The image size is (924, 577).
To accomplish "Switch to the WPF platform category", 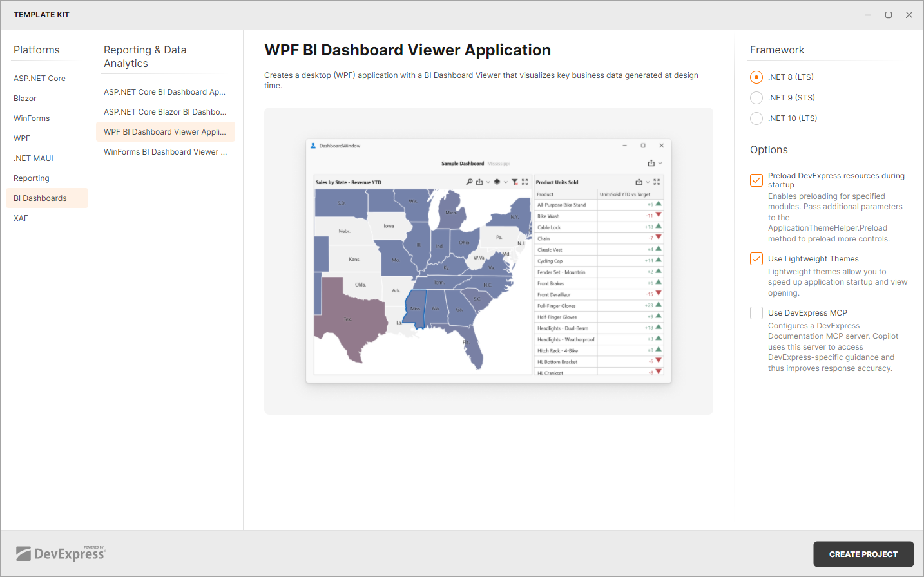I will (x=21, y=138).
